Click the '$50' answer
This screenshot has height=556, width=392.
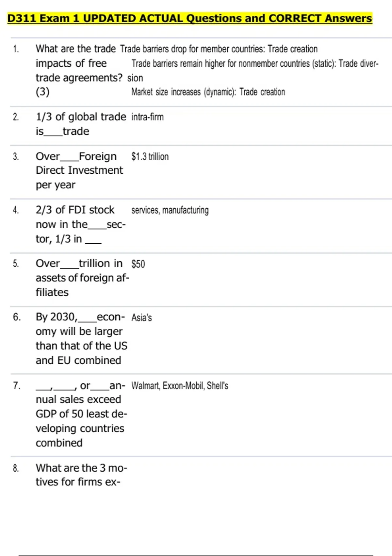tap(138, 264)
